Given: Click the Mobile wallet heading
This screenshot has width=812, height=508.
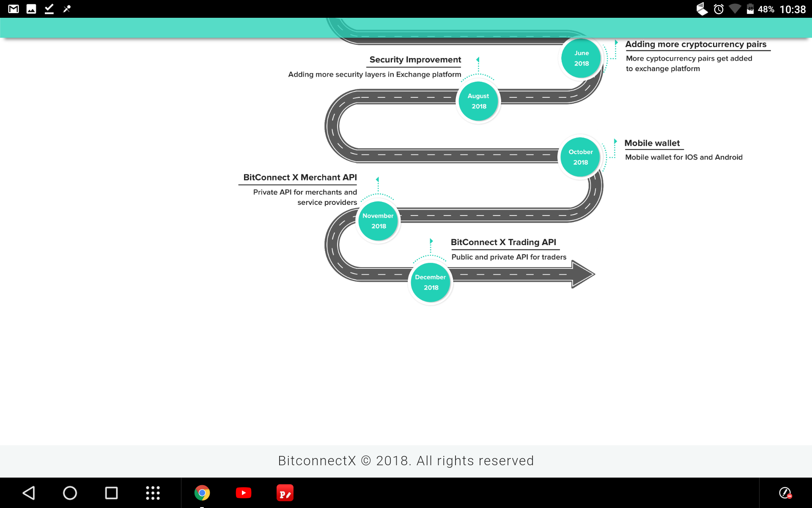Looking at the screenshot, I should (652, 143).
